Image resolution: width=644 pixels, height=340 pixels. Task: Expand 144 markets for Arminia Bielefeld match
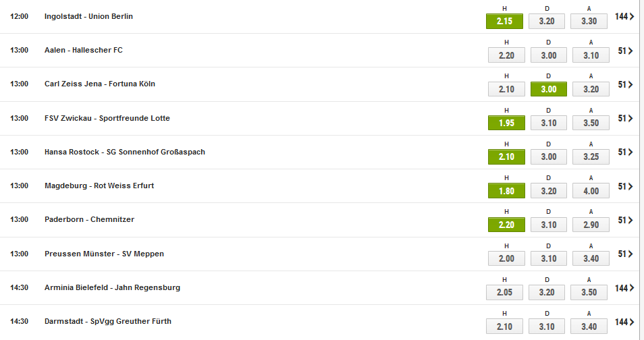(624, 288)
